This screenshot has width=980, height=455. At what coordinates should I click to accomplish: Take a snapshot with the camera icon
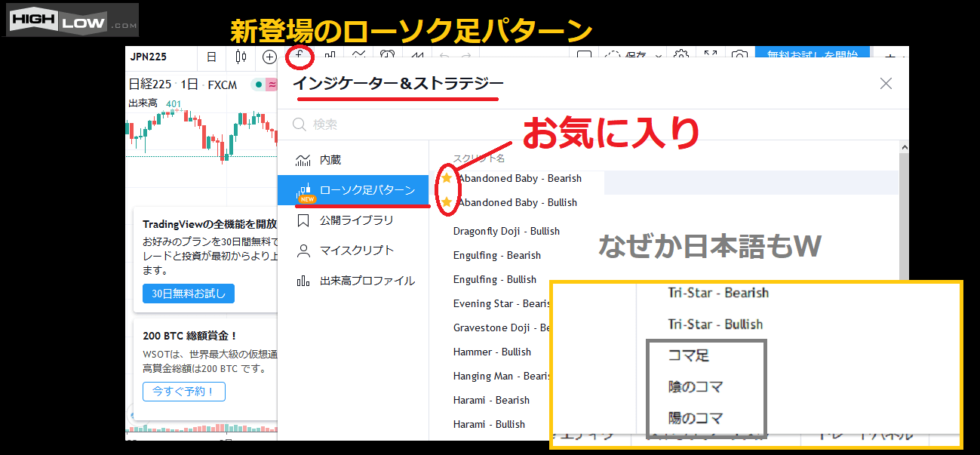[740, 57]
